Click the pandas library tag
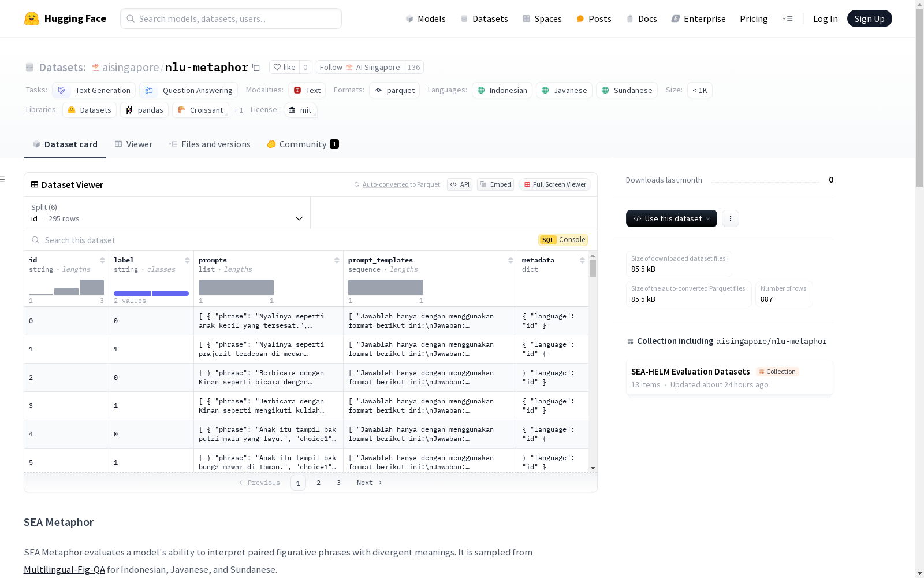This screenshot has width=924, height=578. pyautogui.click(x=144, y=110)
